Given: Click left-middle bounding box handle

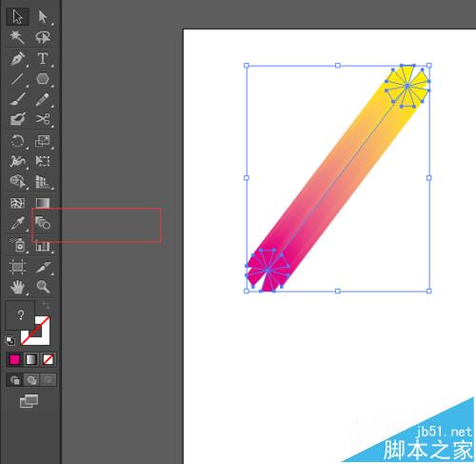Looking at the screenshot, I should 247,178.
